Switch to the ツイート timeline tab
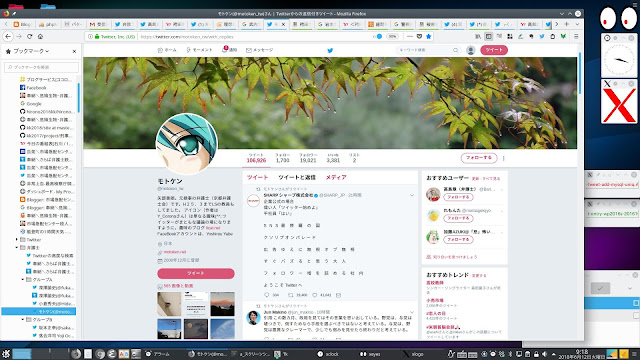The width and height of the screenshot is (640, 360). click(258, 178)
